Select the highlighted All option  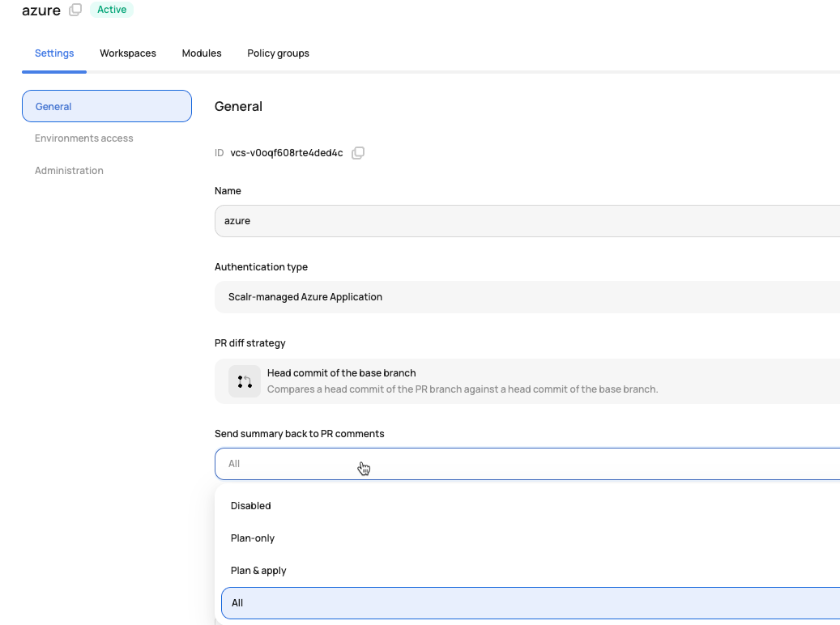click(x=531, y=603)
